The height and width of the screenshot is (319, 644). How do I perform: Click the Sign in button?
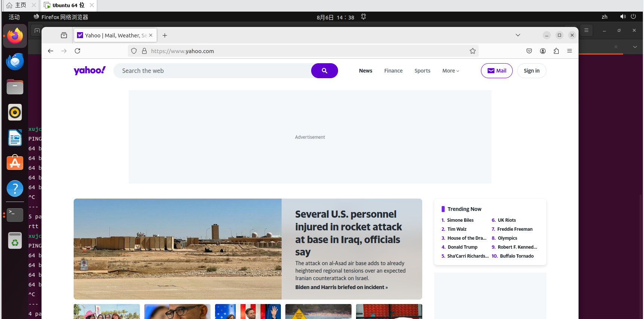(531, 71)
